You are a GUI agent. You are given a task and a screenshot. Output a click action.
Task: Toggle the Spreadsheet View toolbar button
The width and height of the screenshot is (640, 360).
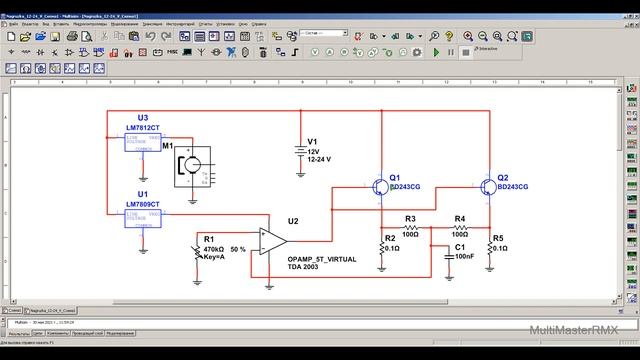coord(199,36)
